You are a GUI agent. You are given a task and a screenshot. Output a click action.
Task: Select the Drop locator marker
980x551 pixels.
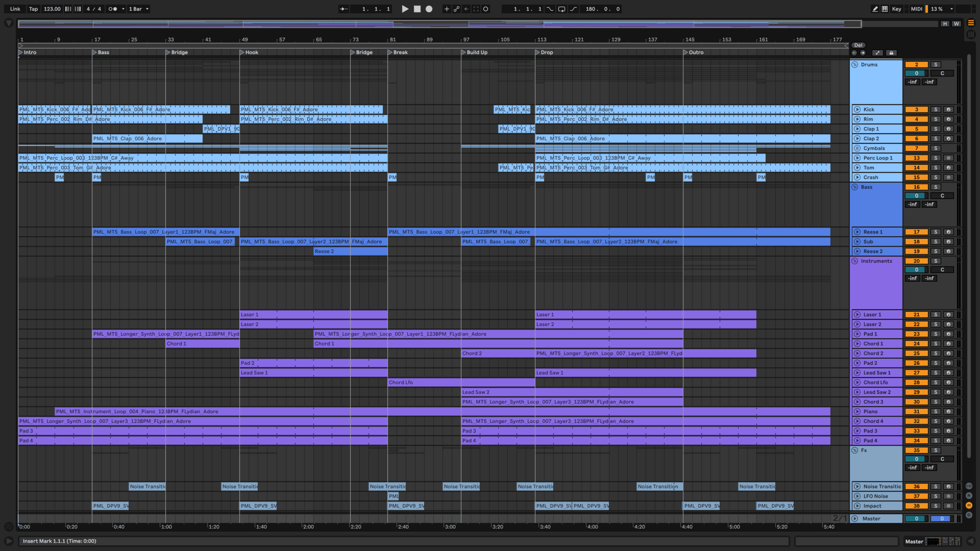pyautogui.click(x=537, y=52)
